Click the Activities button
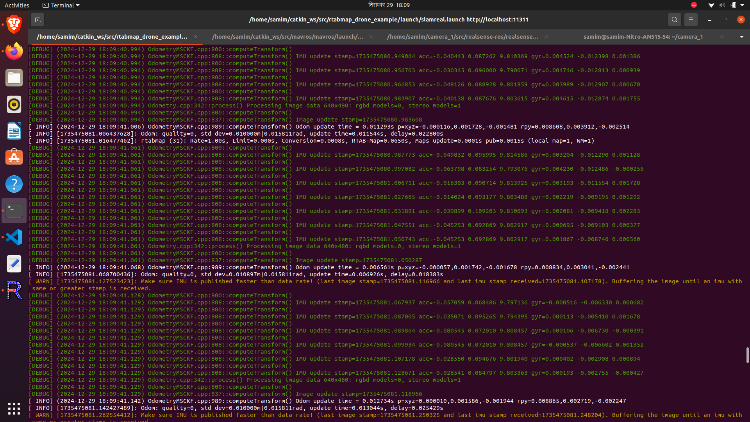This screenshot has width=750, height=422. point(18,4)
